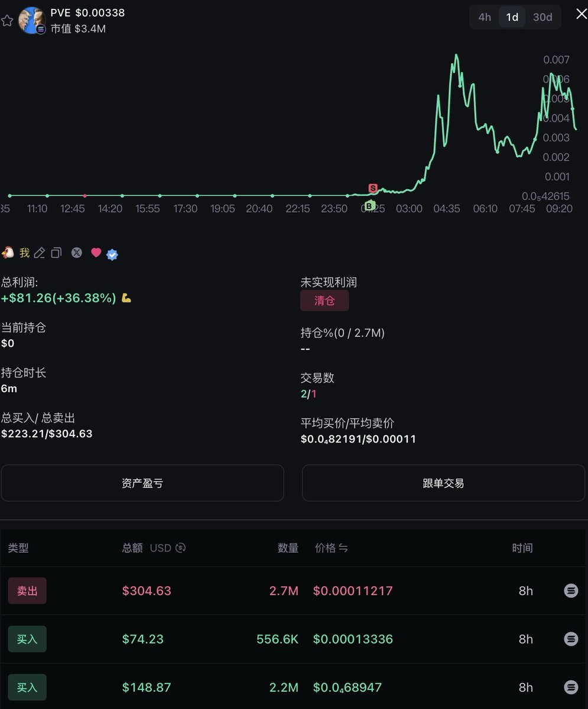Close the PVE detail panel

coord(581,14)
